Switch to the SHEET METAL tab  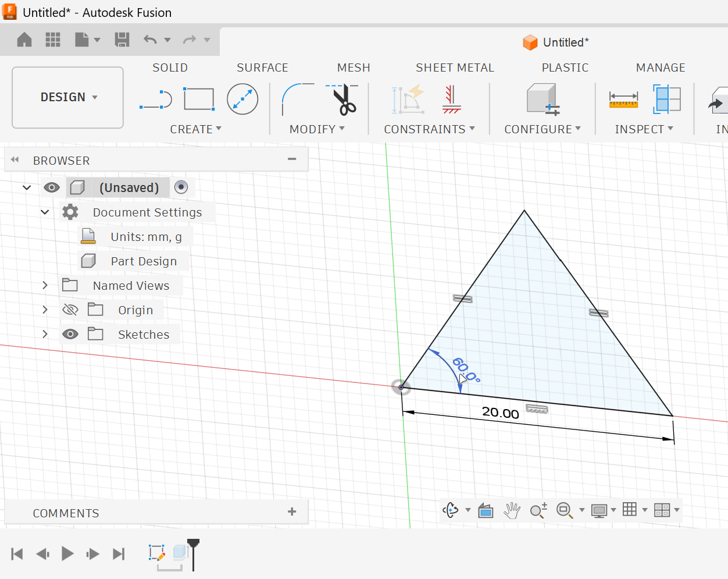pos(455,68)
